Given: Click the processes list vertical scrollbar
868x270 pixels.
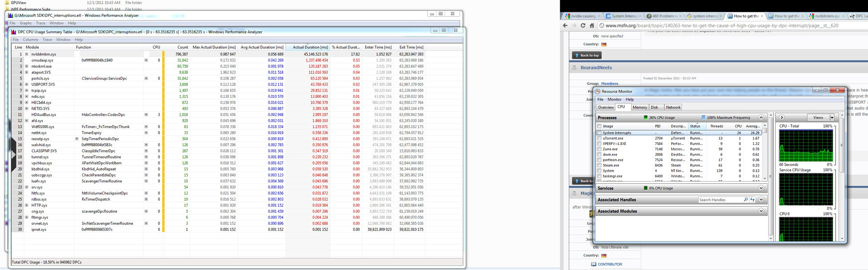Looking at the screenshot, I should (x=765, y=152).
